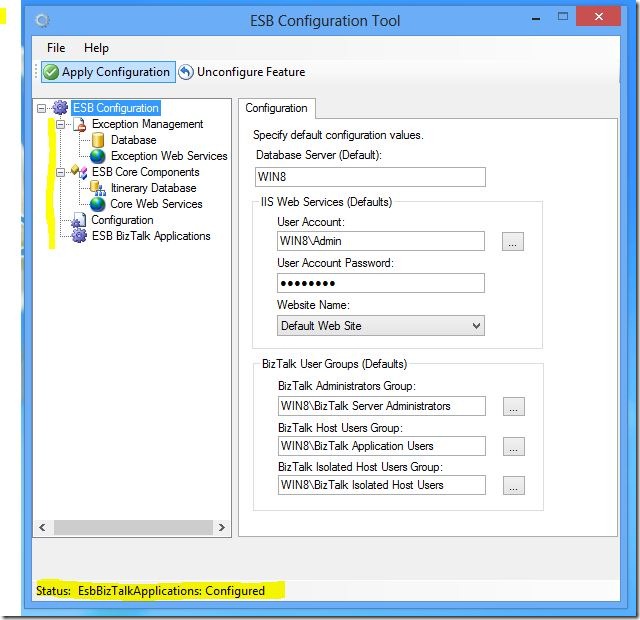Collapse the ESB Core Components node
The width and height of the screenshot is (640, 620).
[60, 172]
